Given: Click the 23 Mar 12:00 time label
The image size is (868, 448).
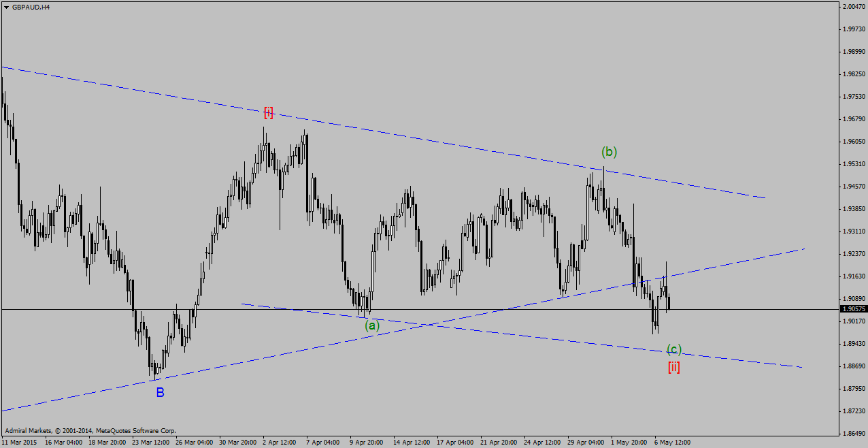Looking at the screenshot, I should pos(150,443).
